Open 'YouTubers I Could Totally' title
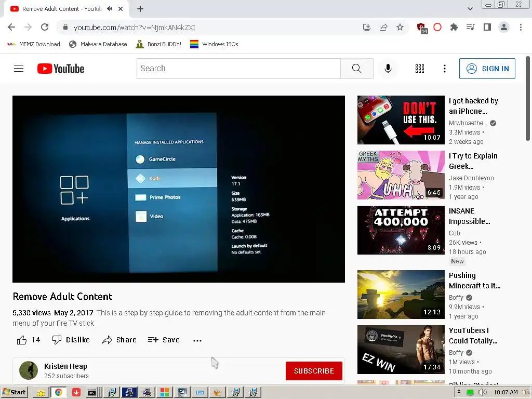Image resolution: width=532 pixels, height=399 pixels. [473, 336]
